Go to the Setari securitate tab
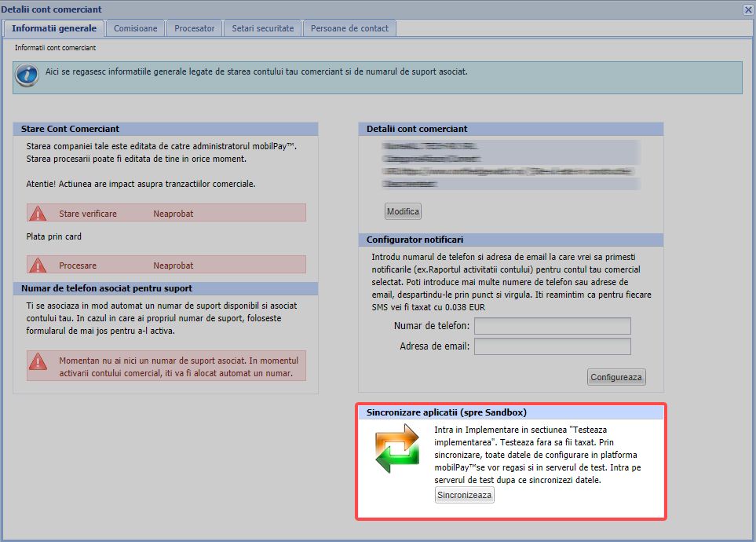This screenshot has width=756, height=542. tap(262, 28)
